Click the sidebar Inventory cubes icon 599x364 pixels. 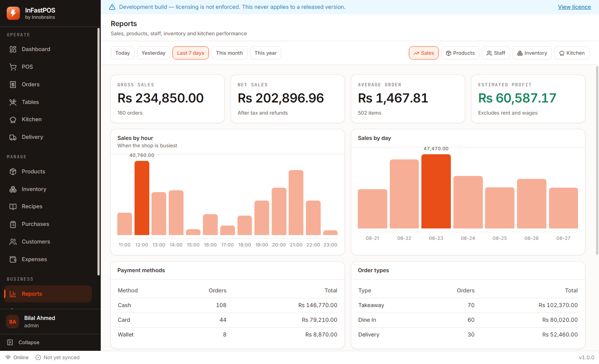13,189
